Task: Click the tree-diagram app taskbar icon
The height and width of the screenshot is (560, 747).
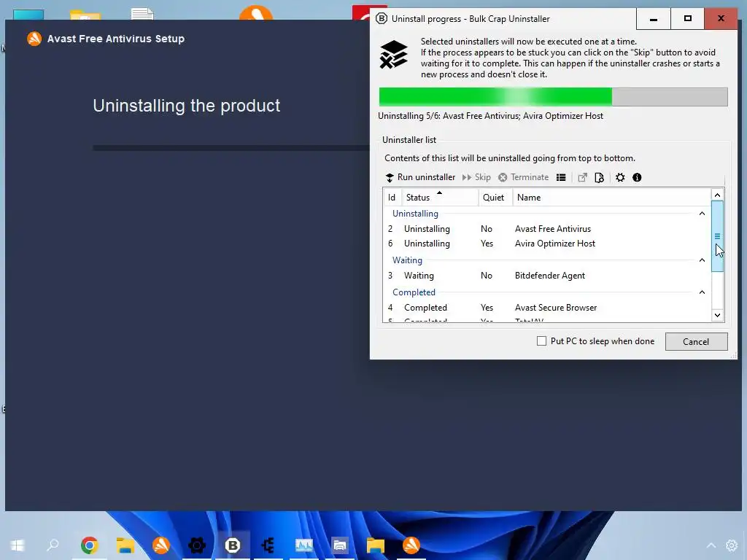Action: (x=268, y=545)
